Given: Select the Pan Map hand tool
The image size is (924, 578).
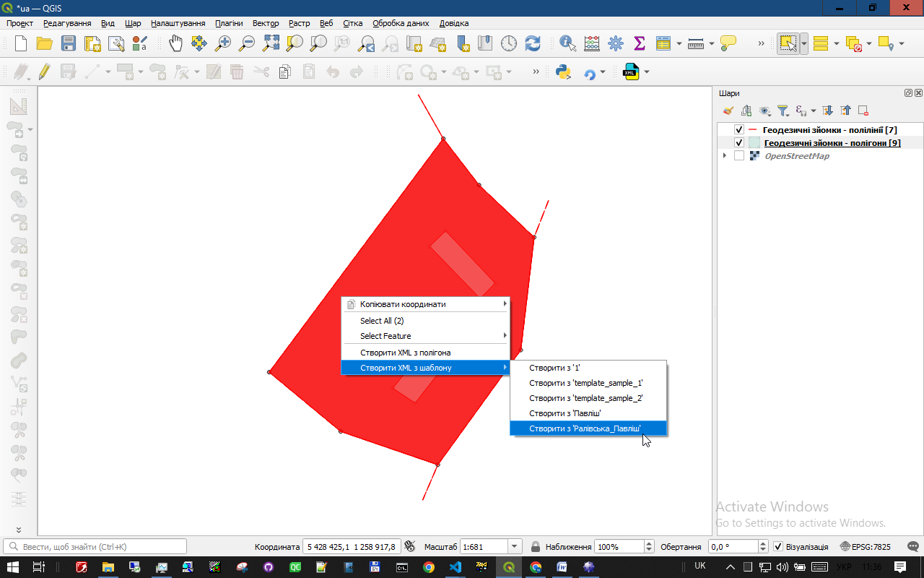Looking at the screenshot, I should pyautogui.click(x=175, y=43).
